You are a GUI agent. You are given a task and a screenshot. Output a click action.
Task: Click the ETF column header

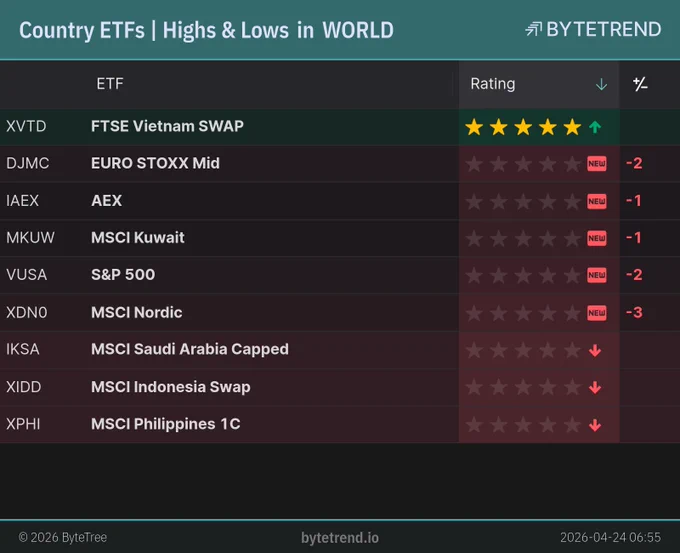(x=110, y=84)
